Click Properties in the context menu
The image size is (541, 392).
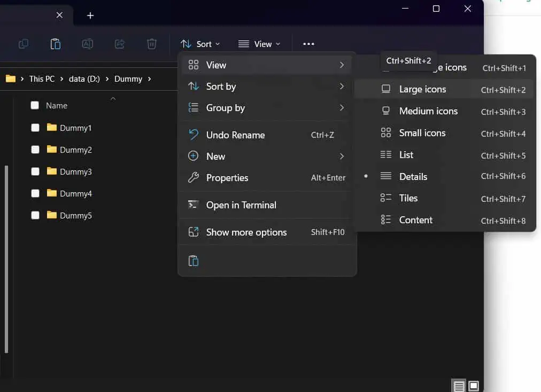coord(227,178)
